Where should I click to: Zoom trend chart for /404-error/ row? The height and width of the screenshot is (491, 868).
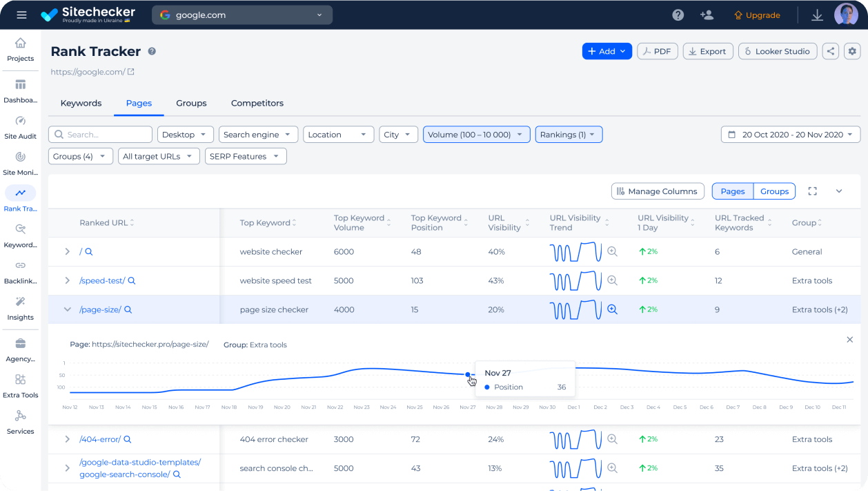click(x=612, y=439)
